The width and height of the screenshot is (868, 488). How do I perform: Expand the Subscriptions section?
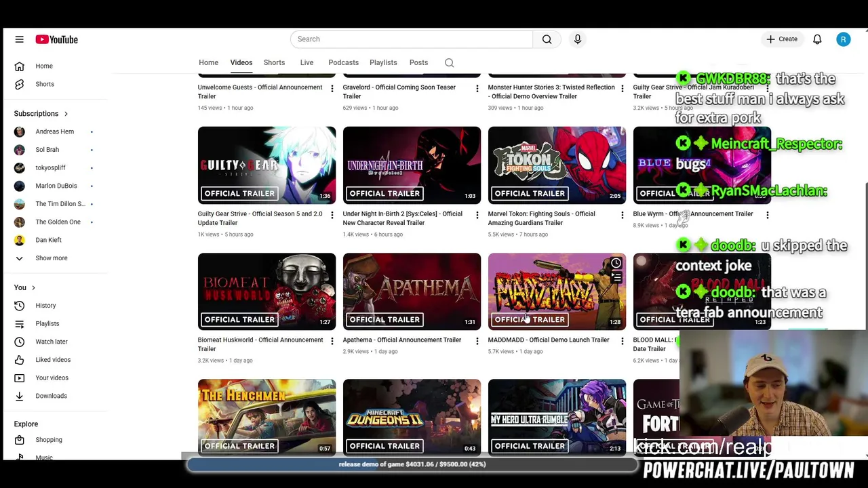41,114
